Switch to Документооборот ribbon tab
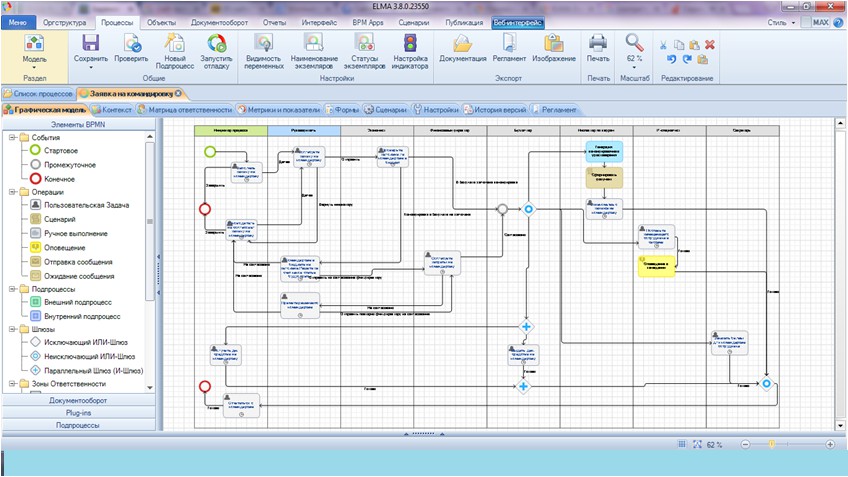Screen dimensions: 848x477 (x=219, y=23)
